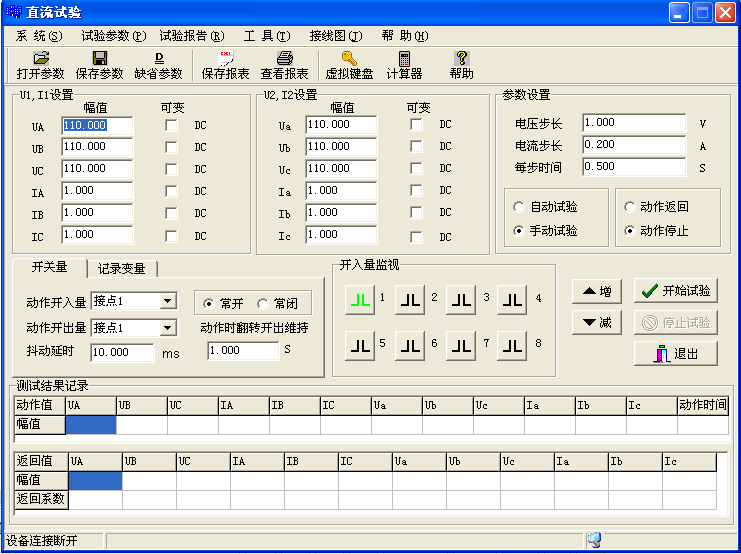Click the ▲增 increase button

point(597,291)
